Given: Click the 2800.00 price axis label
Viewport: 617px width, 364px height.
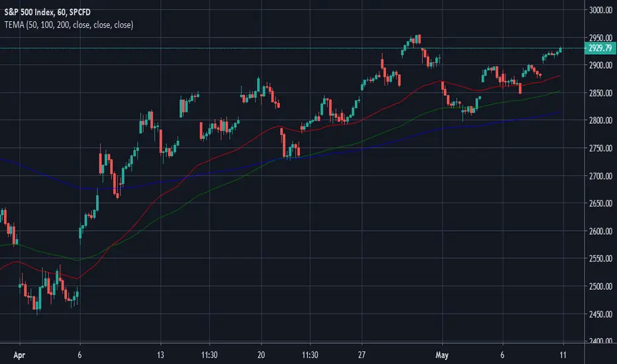Looking at the screenshot, I should tap(600, 120).
